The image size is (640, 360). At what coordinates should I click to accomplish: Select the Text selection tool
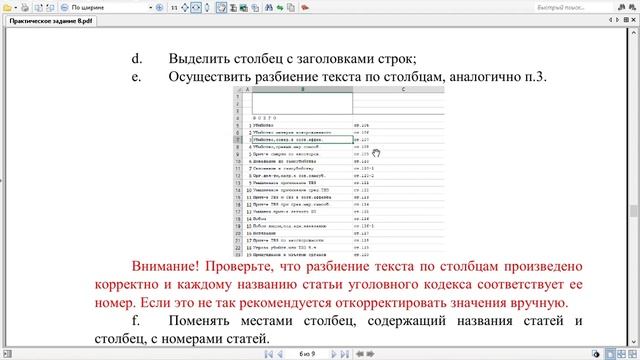(x=233, y=7)
